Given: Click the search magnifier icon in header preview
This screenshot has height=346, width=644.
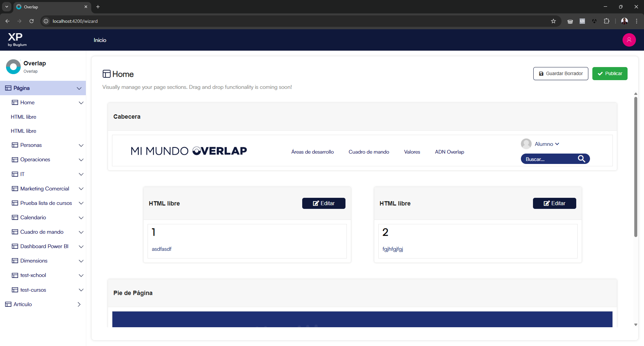Looking at the screenshot, I should (582, 159).
